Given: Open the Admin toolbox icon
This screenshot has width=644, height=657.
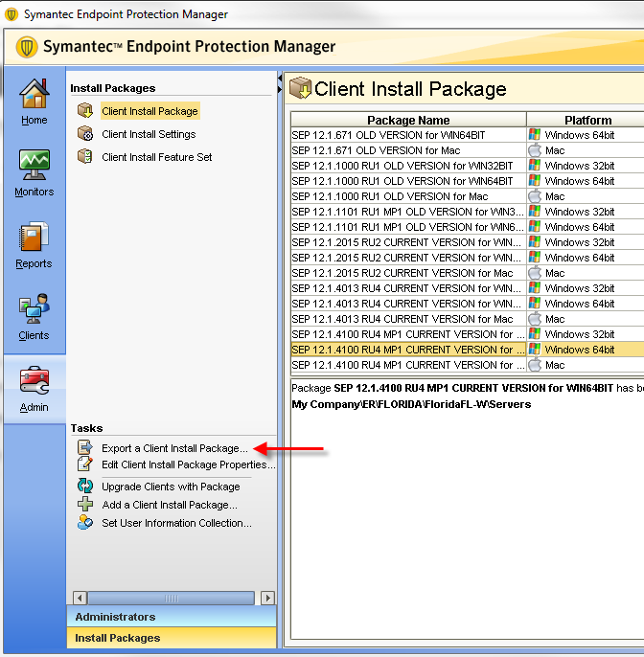Looking at the screenshot, I should (34, 380).
